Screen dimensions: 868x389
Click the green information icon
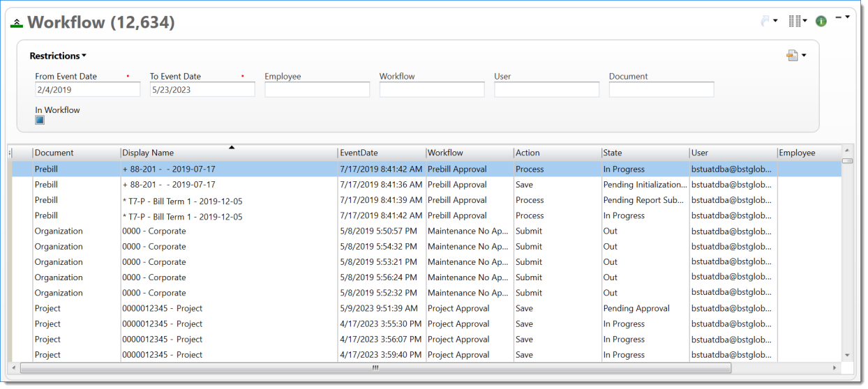pos(821,22)
